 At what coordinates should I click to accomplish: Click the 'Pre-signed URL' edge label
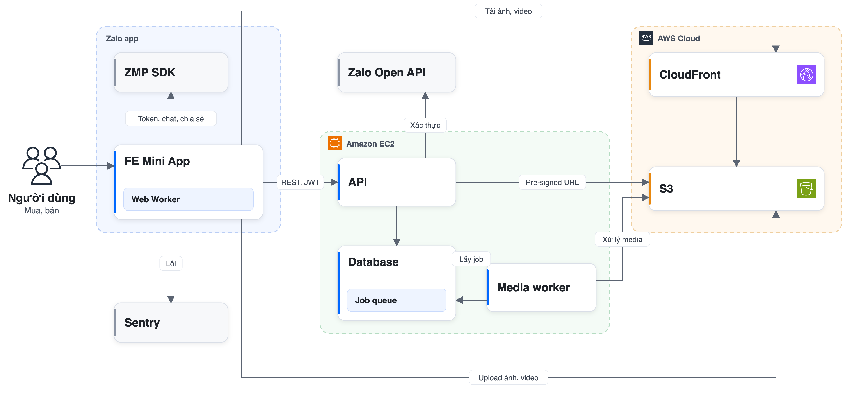(x=552, y=182)
